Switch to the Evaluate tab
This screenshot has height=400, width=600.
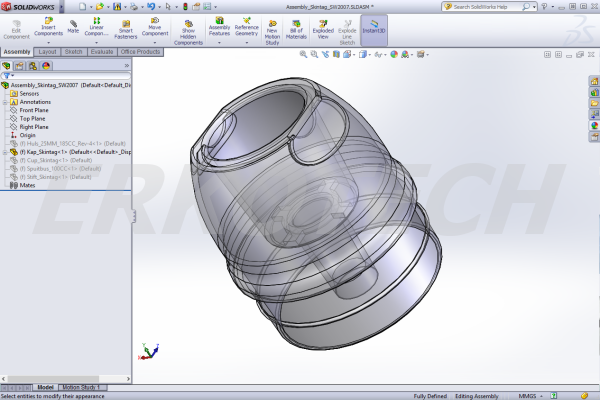tap(102, 51)
